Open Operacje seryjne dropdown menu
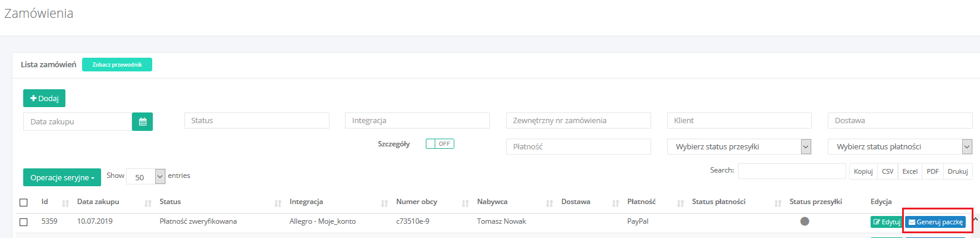This screenshot has width=980, height=238. [62, 177]
